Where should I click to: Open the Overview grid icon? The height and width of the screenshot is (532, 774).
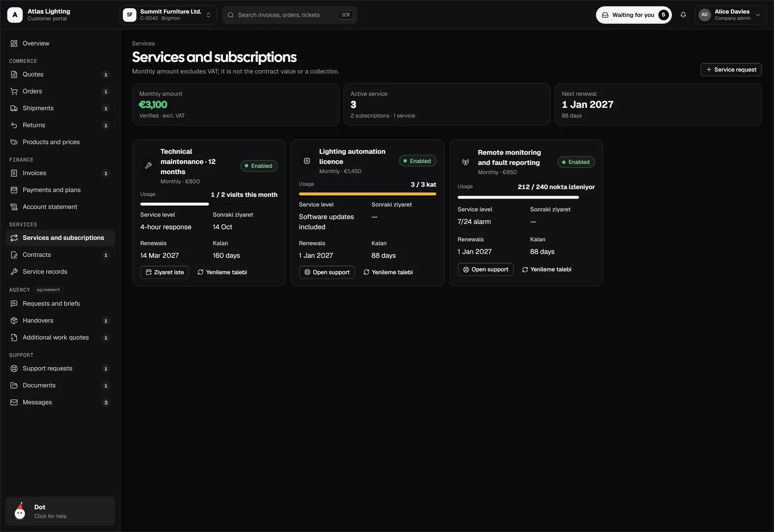tap(14, 44)
